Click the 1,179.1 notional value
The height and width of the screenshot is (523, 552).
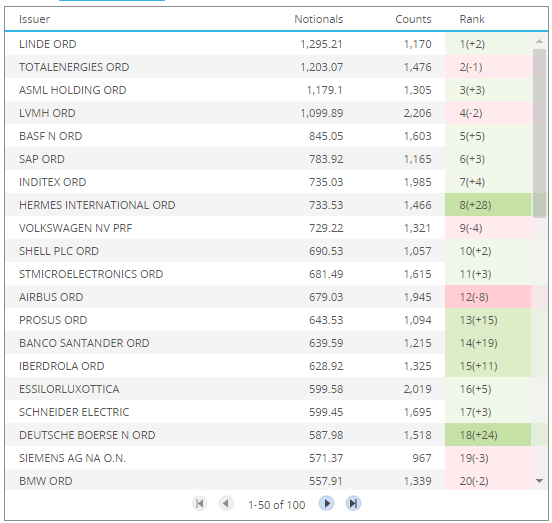tap(325, 90)
